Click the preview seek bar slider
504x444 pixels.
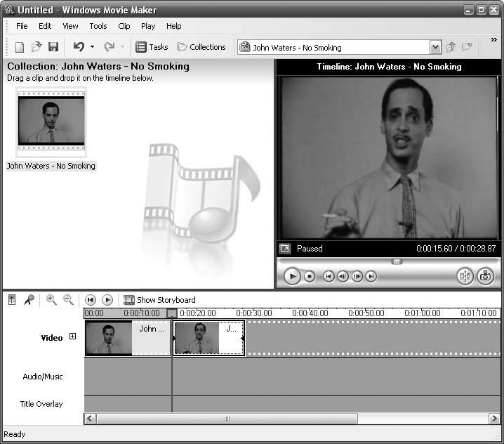point(397,261)
